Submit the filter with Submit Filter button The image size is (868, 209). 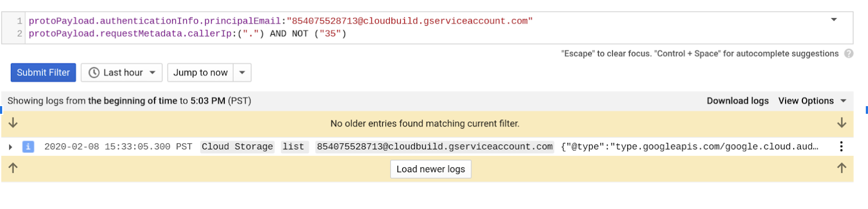click(44, 73)
